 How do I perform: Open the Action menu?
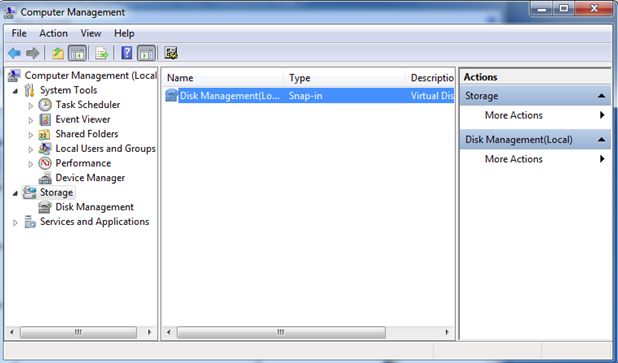[x=53, y=34]
